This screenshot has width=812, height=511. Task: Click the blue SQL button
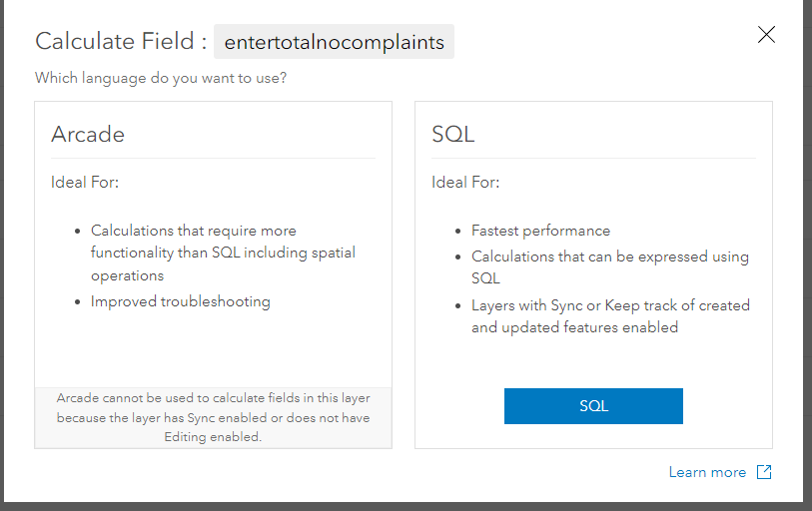593,406
